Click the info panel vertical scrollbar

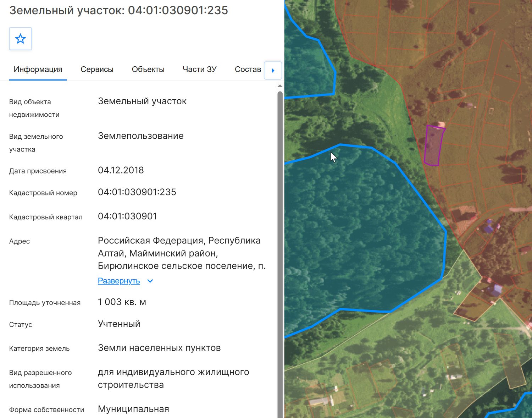tap(280, 254)
